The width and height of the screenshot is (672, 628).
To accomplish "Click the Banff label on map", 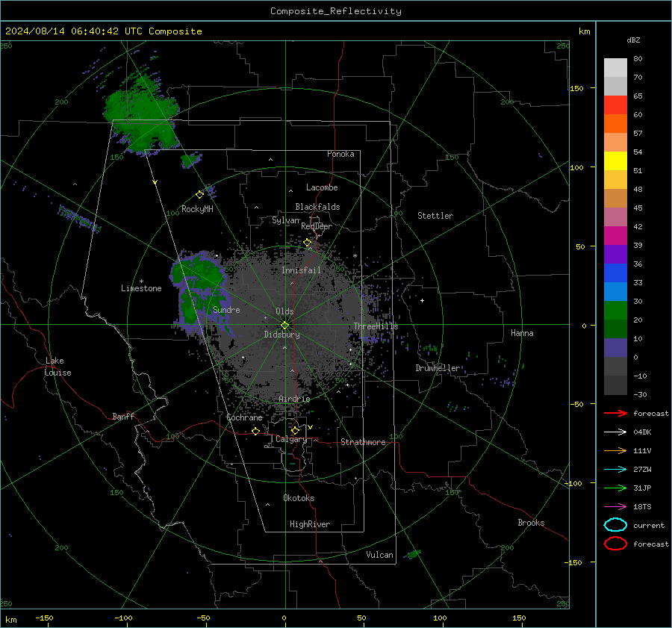I will [123, 417].
